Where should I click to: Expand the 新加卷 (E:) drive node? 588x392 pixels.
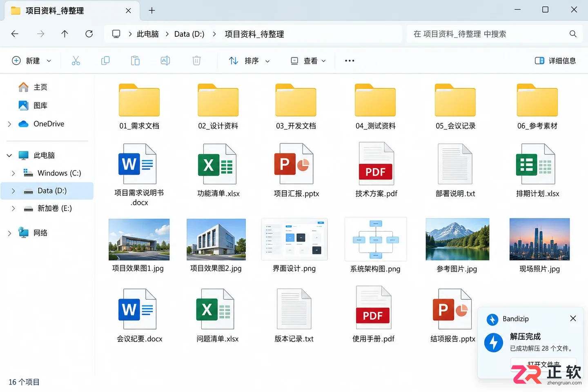13,208
